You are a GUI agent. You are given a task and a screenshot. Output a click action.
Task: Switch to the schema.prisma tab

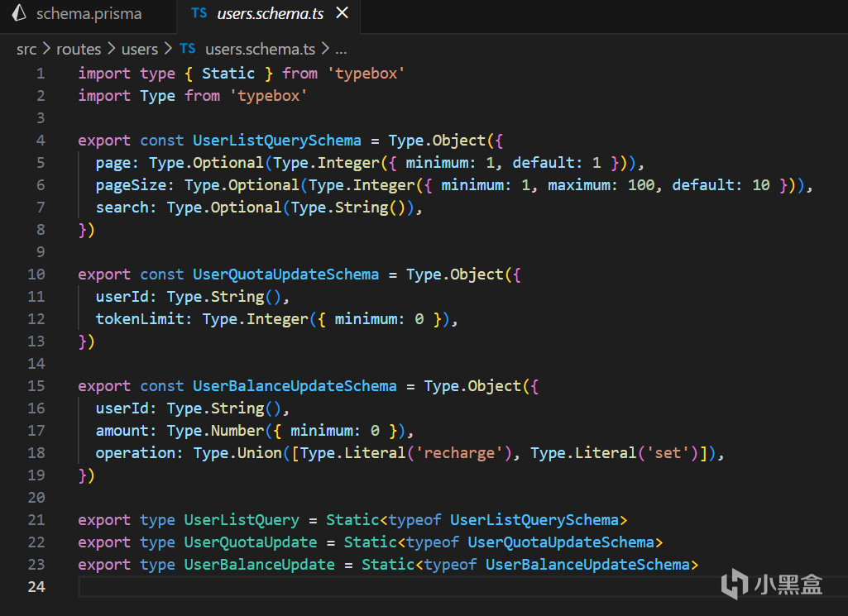[89, 14]
